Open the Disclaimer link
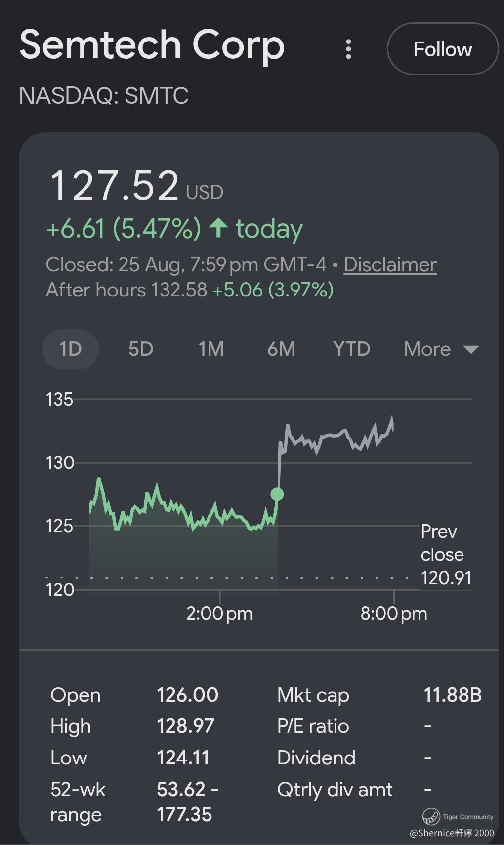Image resolution: width=504 pixels, height=845 pixels. (x=390, y=265)
